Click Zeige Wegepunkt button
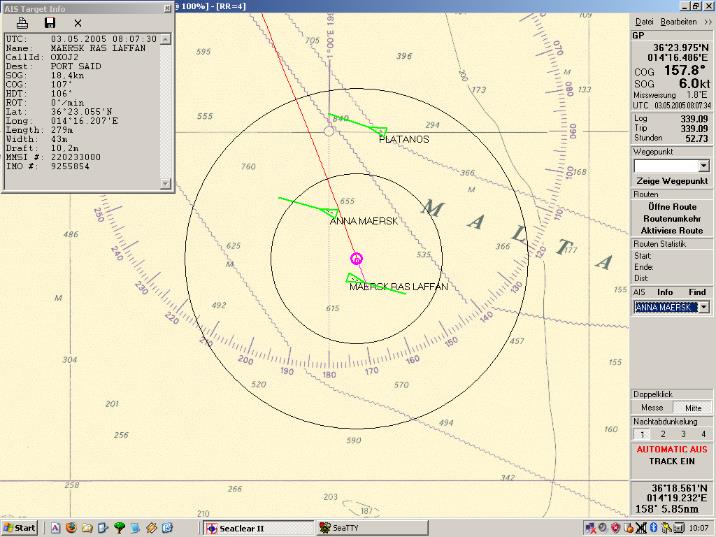Viewport: 716px width, 537px height. tap(672, 181)
